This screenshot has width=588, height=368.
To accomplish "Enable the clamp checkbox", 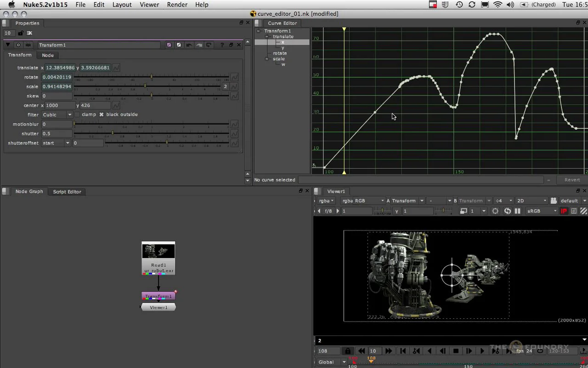I will (x=78, y=115).
